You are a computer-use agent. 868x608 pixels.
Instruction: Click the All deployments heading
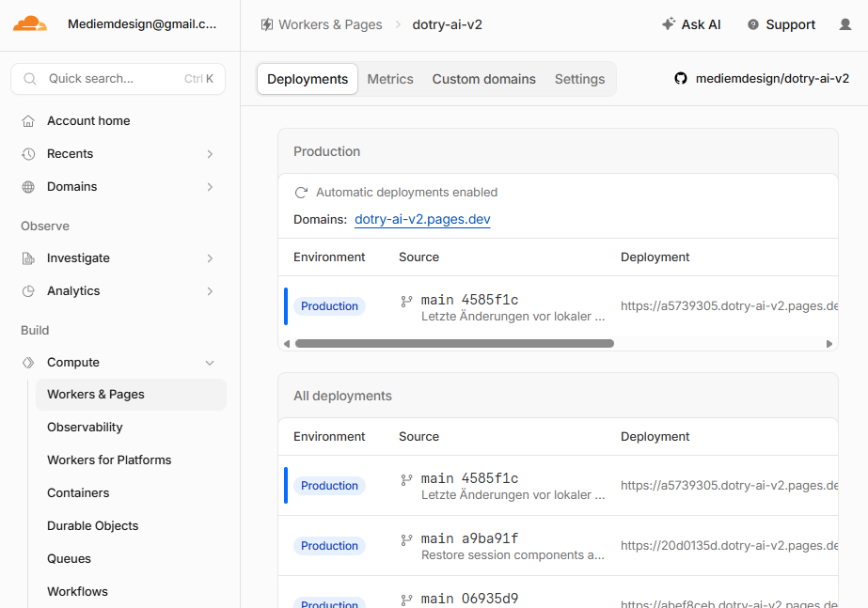tap(342, 396)
